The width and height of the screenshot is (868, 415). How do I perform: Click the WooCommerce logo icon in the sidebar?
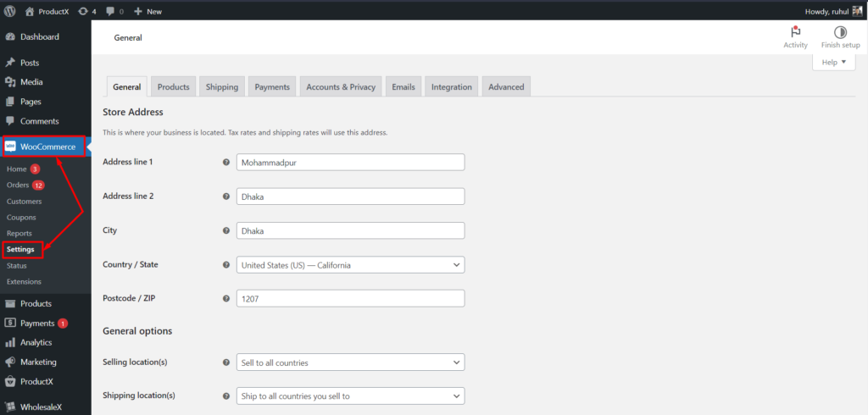(10, 147)
